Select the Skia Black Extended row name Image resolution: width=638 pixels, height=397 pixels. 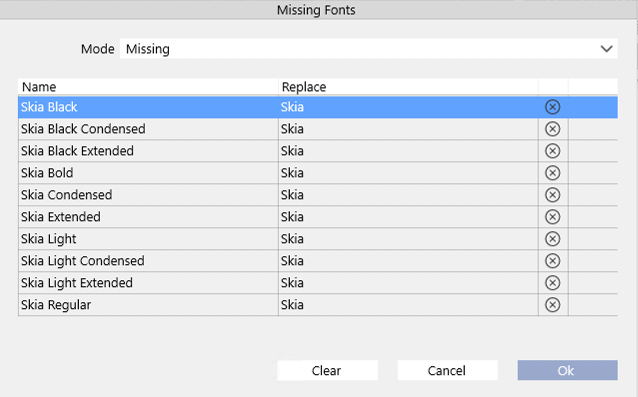click(77, 151)
